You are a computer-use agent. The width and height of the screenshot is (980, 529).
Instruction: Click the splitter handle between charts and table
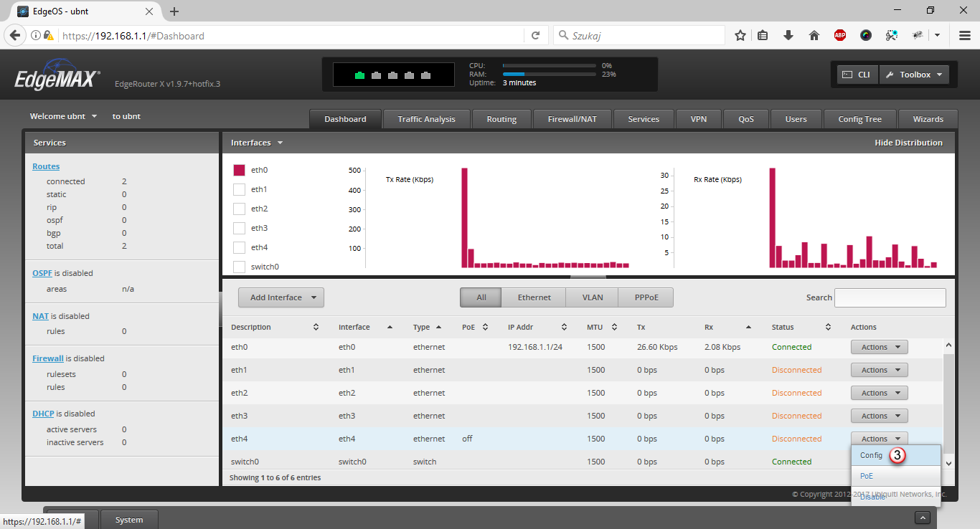click(588, 277)
